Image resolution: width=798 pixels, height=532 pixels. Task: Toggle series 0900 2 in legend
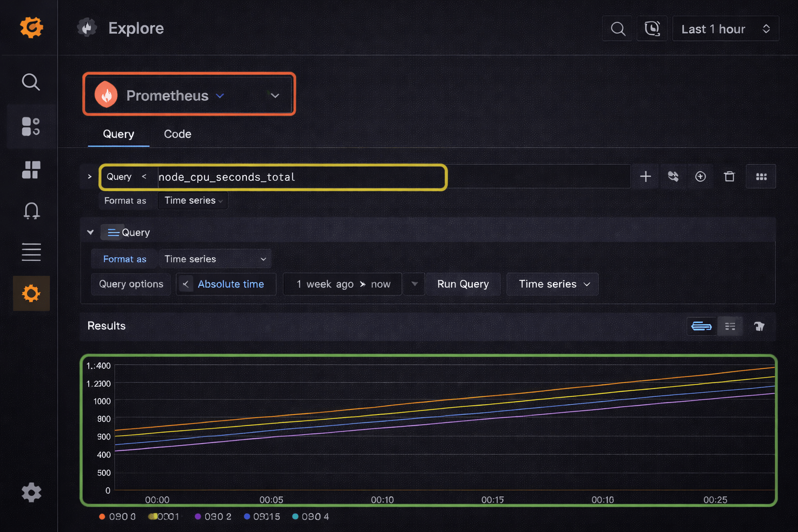coord(213,516)
